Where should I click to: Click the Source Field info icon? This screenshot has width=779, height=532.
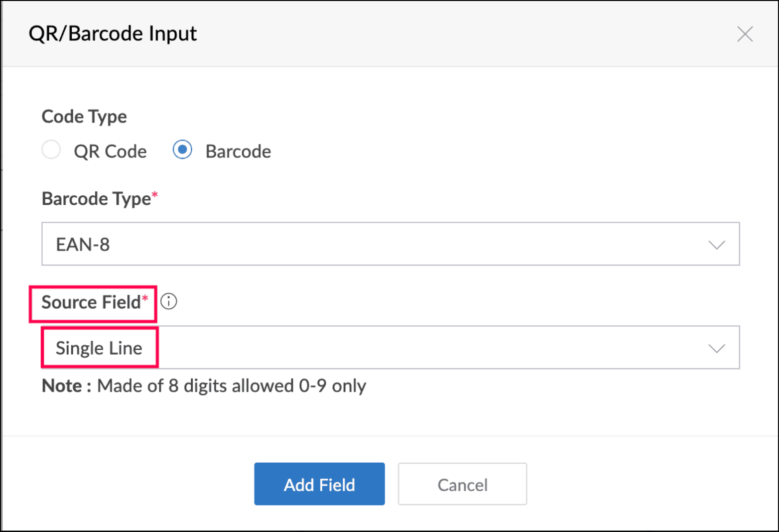coord(169,301)
